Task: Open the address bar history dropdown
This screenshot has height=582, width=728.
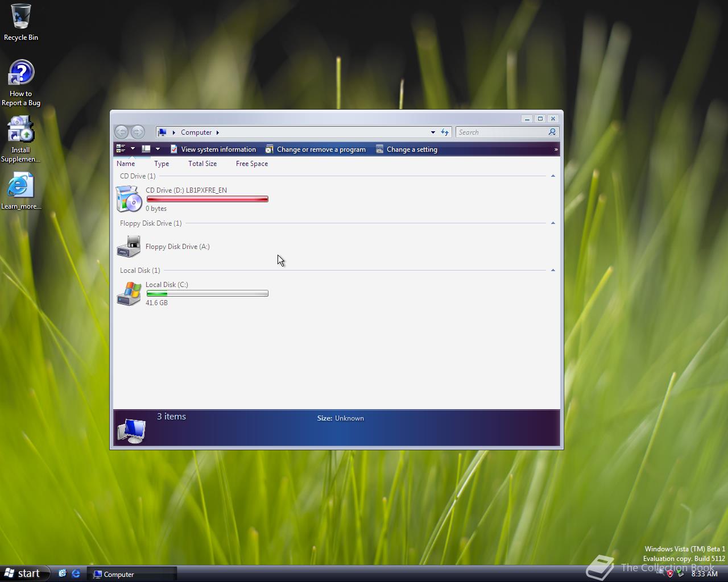Action: [433, 132]
